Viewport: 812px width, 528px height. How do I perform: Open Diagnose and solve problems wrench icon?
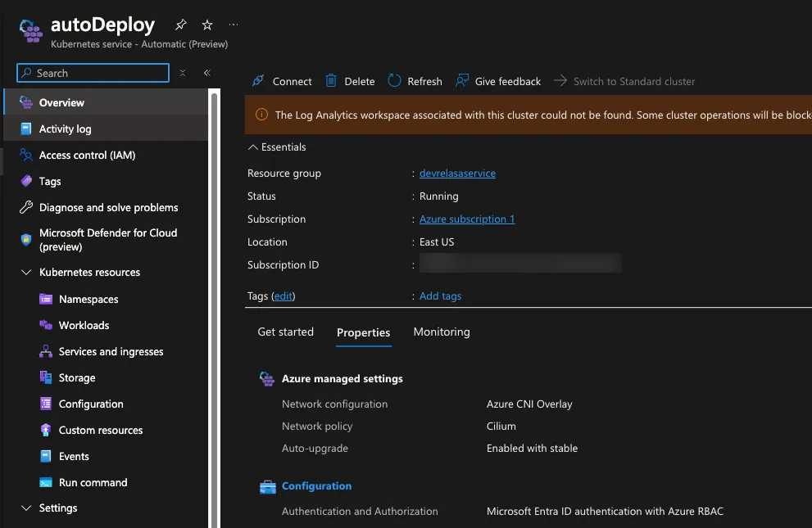(25, 208)
